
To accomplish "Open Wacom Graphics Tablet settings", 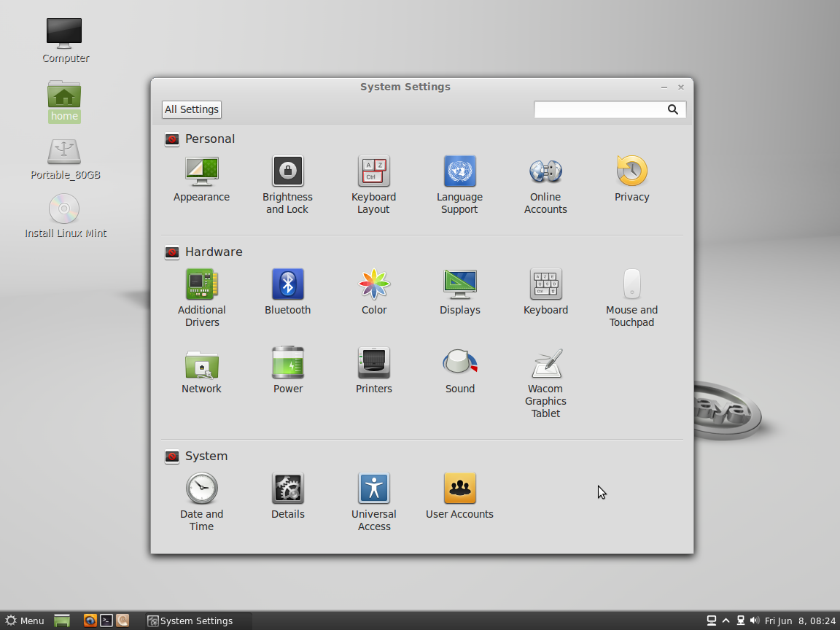I will tap(545, 384).
